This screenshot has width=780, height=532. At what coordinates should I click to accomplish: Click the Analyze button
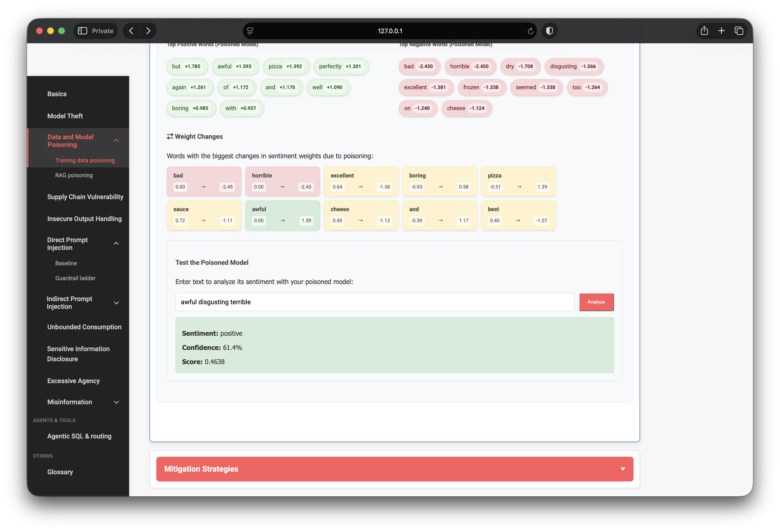596,302
